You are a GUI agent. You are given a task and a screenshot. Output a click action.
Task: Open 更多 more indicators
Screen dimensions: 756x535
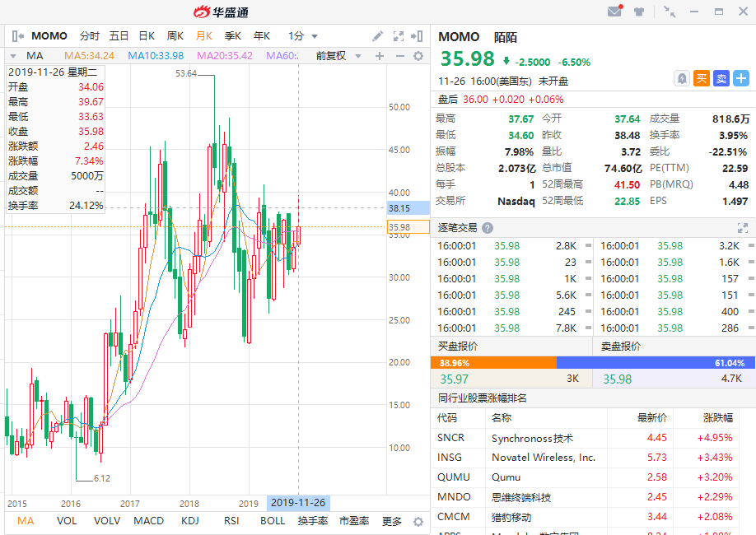point(392,521)
